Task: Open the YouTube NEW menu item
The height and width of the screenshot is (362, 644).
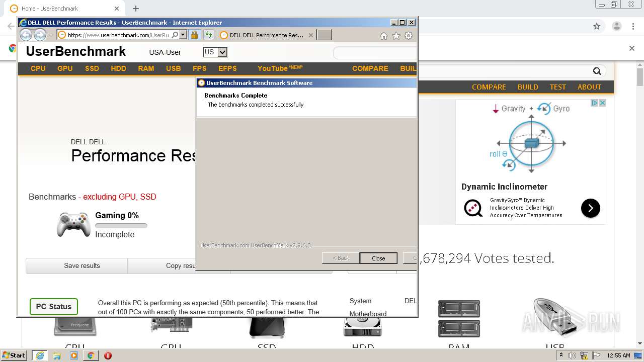Action: pos(280,68)
